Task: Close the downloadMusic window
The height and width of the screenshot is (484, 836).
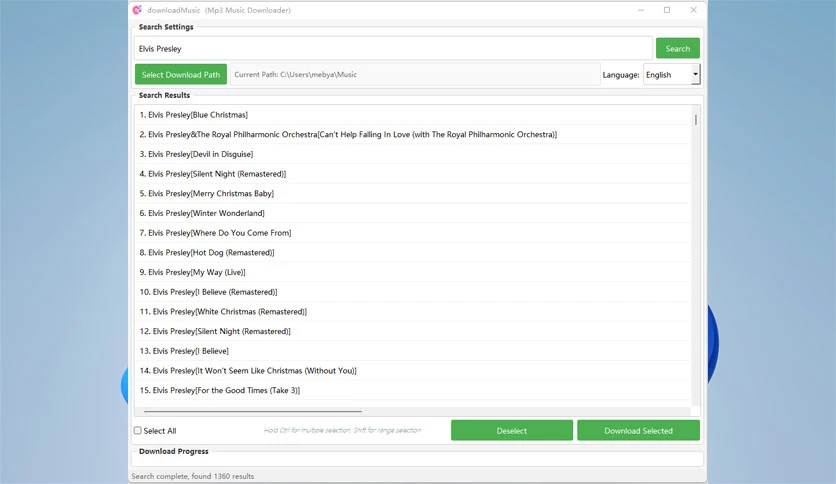Action: [x=693, y=10]
